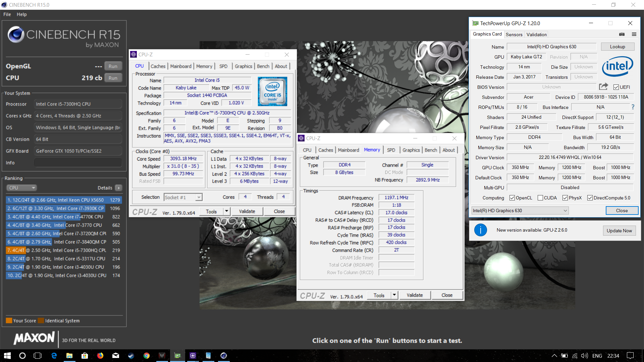
Task: Expand ranking Details arrow in Cinebench
Action: click(119, 188)
